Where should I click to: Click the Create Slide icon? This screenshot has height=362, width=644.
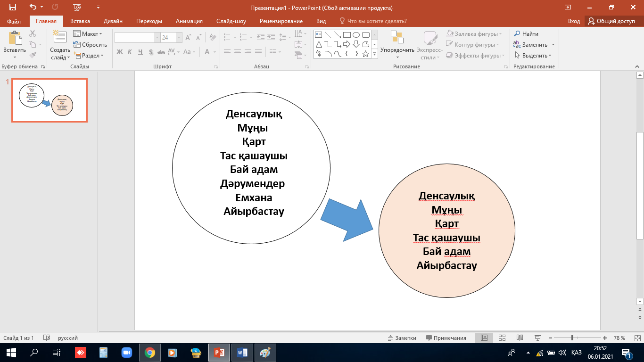[60, 39]
